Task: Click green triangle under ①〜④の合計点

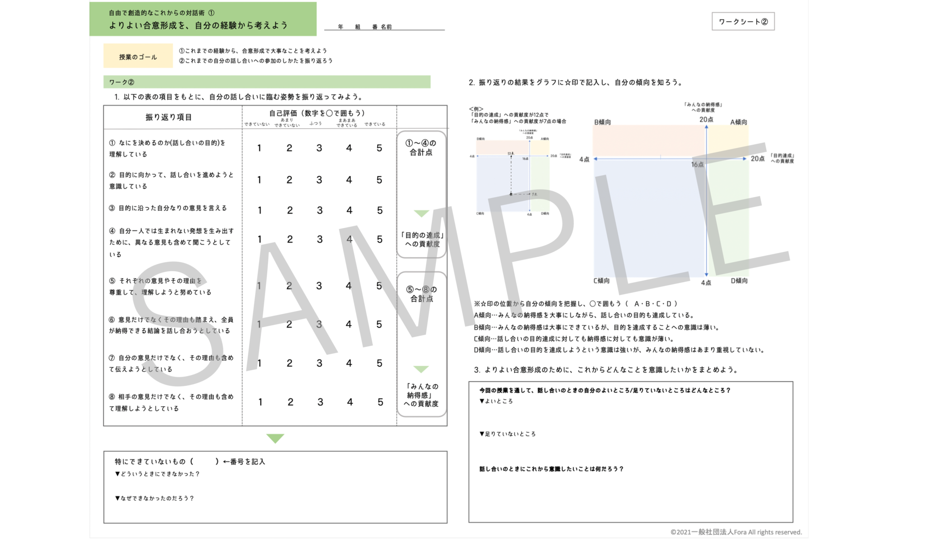Action: tap(421, 213)
